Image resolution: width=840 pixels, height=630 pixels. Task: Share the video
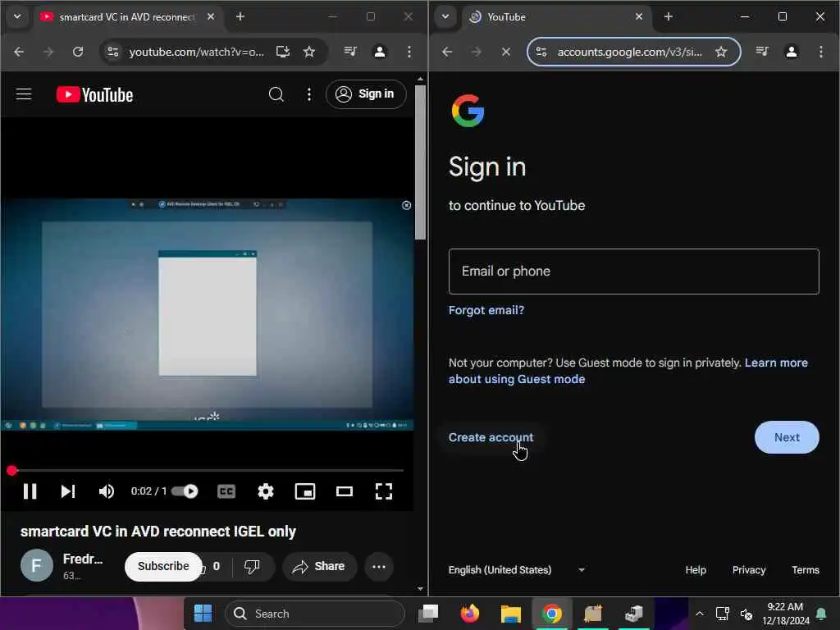(320, 566)
